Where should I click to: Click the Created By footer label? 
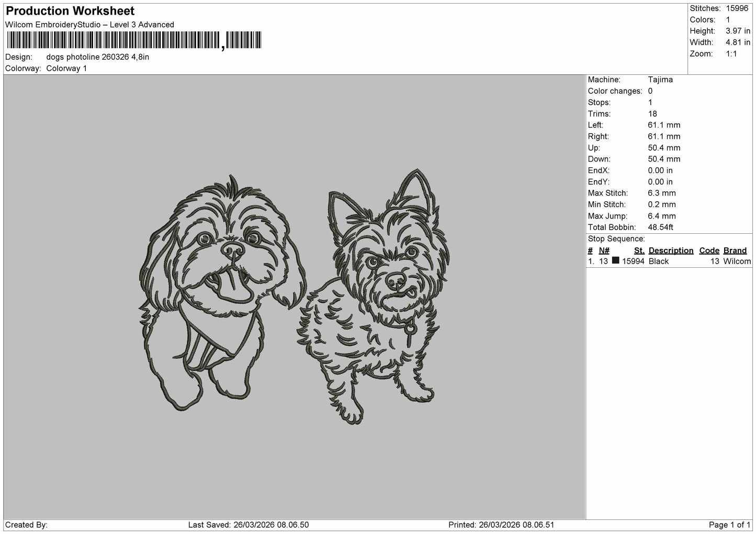pos(27,525)
